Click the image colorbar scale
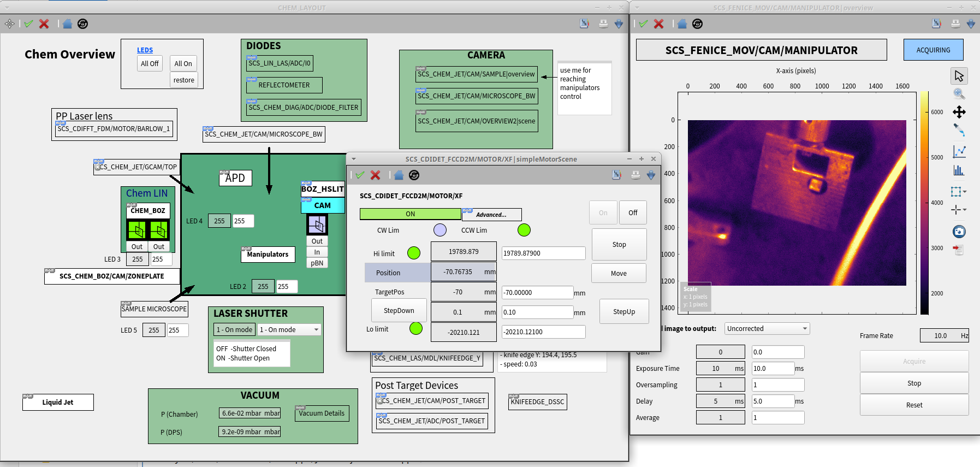The height and width of the screenshot is (467, 980). pyautogui.click(x=924, y=203)
